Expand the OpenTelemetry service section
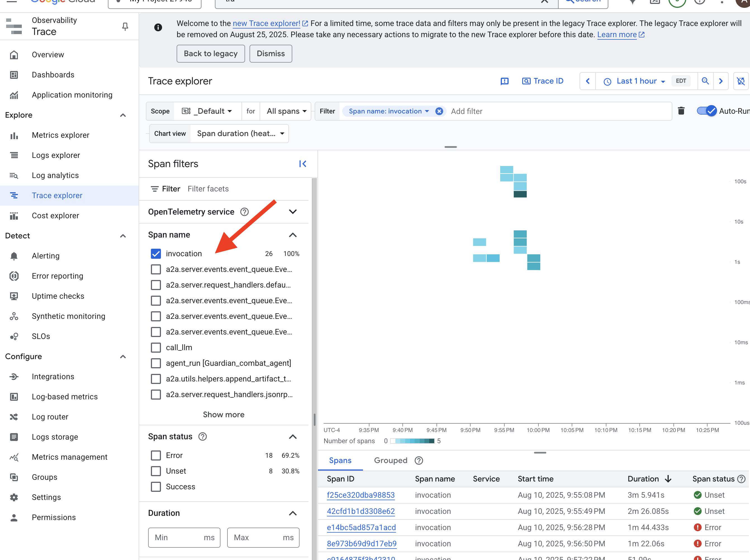Viewport: 750px width, 560px height. [293, 212]
